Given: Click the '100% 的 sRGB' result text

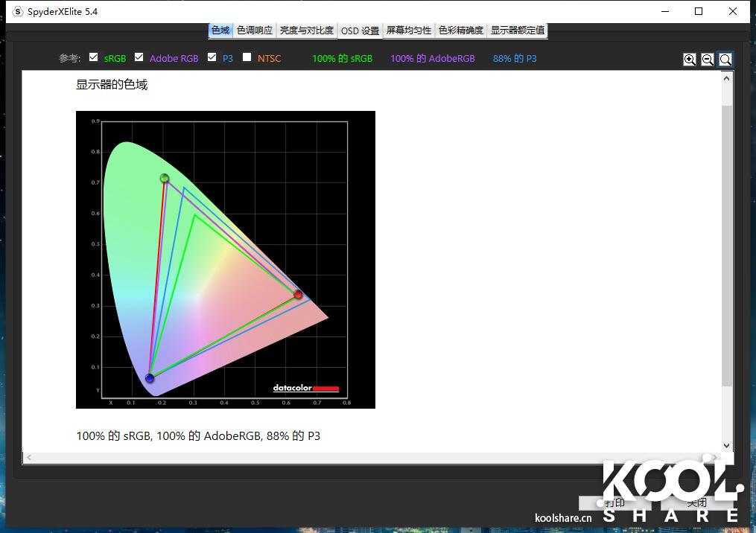Looking at the screenshot, I should pyautogui.click(x=343, y=58).
